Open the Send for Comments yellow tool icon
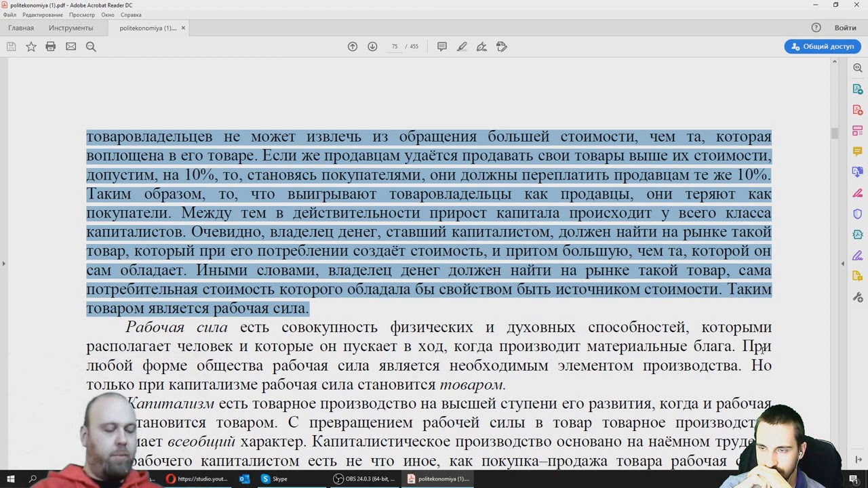868x488 pixels. [x=858, y=277]
